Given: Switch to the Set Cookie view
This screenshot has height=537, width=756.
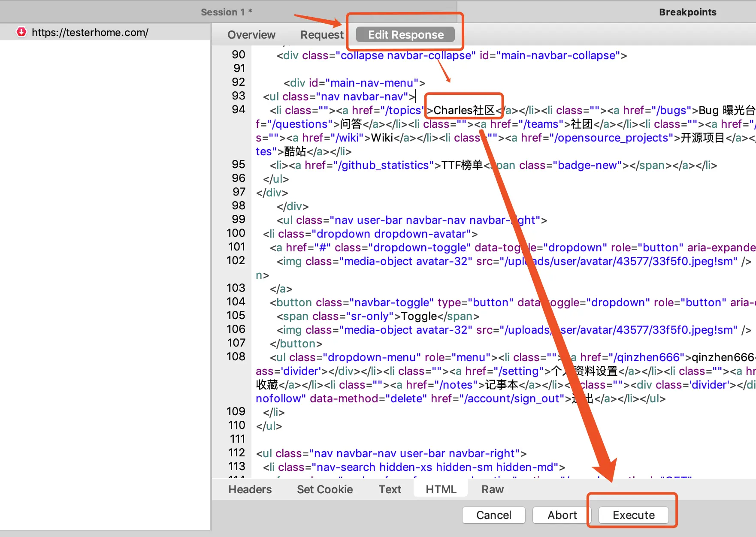Looking at the screenshot, I should pos(325,489).
